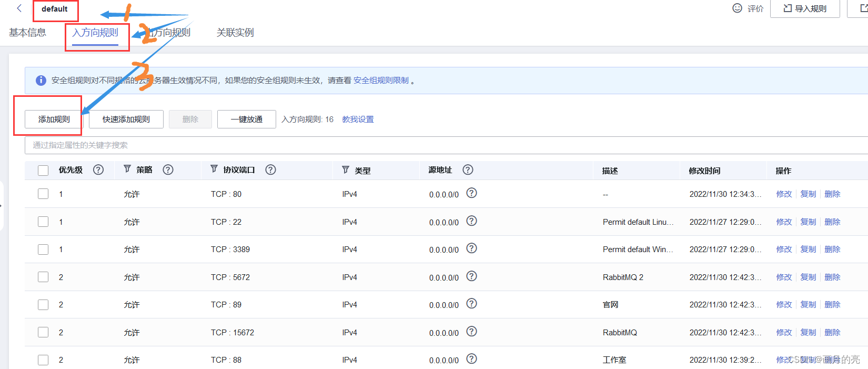Click 复制 for the TCP : 22 rule

pos(808,222)
